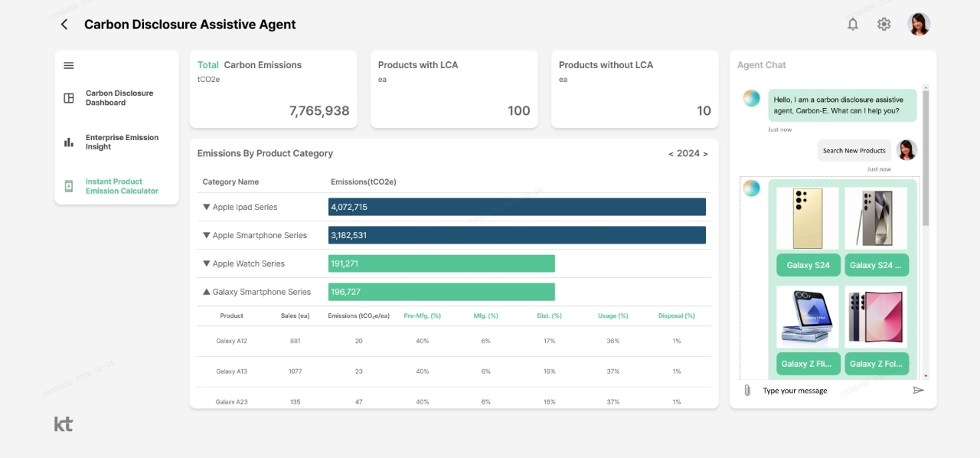This screenshot has width=980, height=458.
Task: Open Carbon Disclosure Dashboard page
Action: [119, 98]
